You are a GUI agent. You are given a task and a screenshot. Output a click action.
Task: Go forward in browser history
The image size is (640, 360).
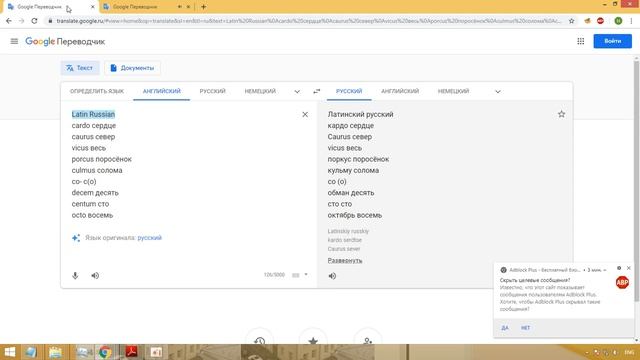coord(22,21)
